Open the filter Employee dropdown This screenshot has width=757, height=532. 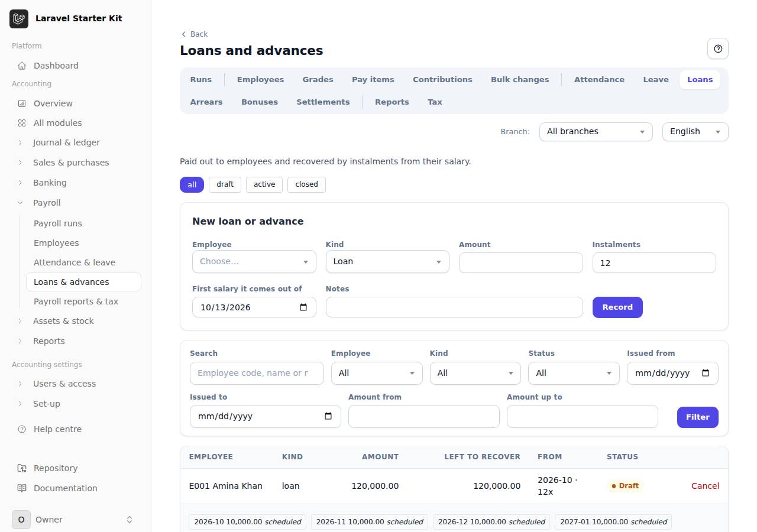pyautogui.click(x=377, y=373)
